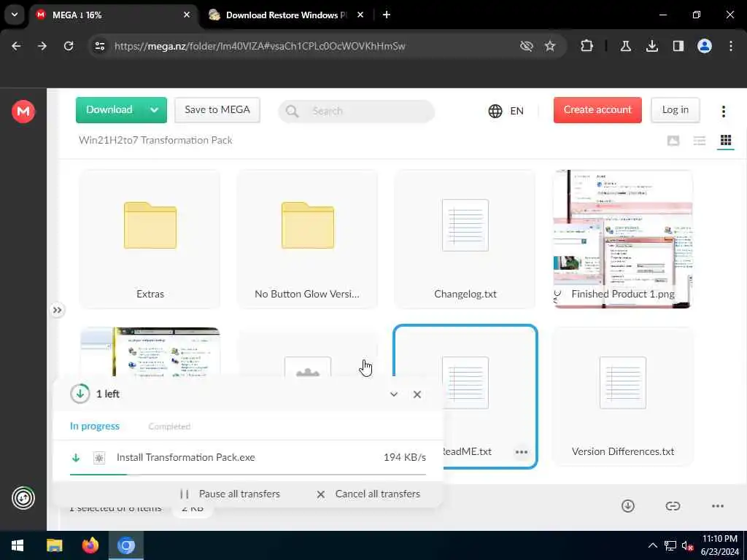Click the search magnifier icon

click(x=292, y=111)
